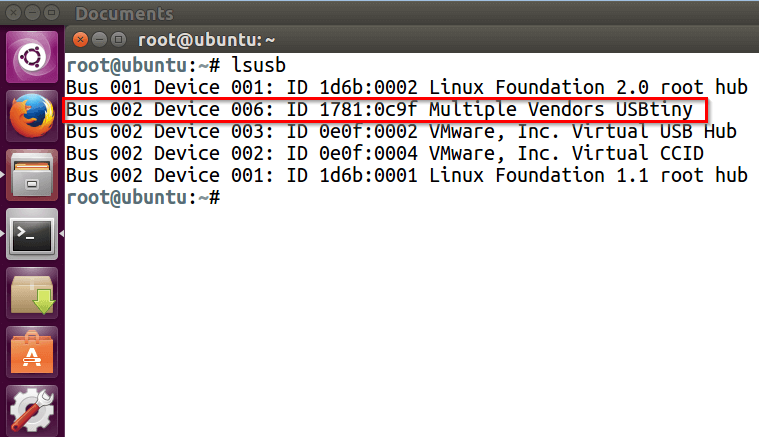The image size is (759, 437).
Task: Launch Firefox from the dock
Action: (x=32, y=116)
